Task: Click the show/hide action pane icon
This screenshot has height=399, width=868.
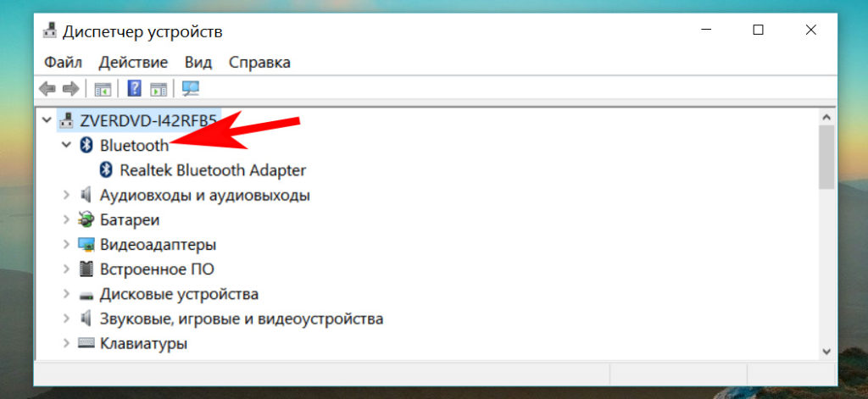Action: pyautogui.click(x=159, y=88)
